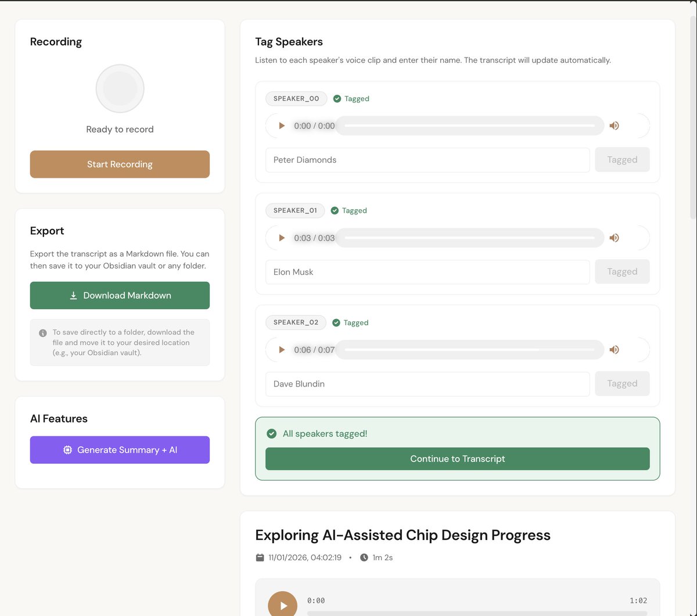697x616 pixels.
Task: Click the calendar icon beside the recording date
Action: (x=260, y=557)
